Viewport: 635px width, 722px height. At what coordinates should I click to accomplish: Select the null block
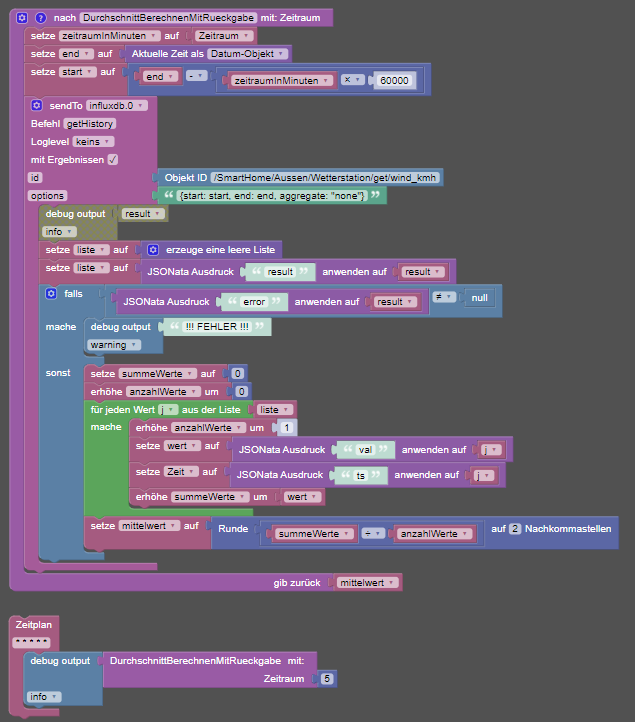pyautogui.click(x=479, y=297)
